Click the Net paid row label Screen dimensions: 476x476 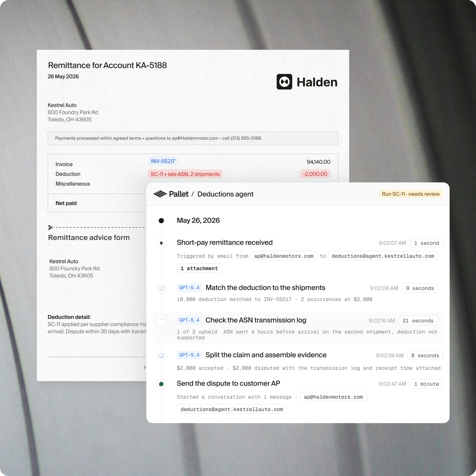pos(66,203)
